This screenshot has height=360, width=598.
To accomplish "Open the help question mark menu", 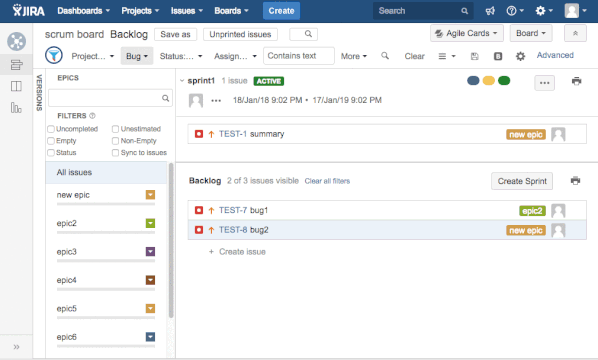I will tap(515, 11).
